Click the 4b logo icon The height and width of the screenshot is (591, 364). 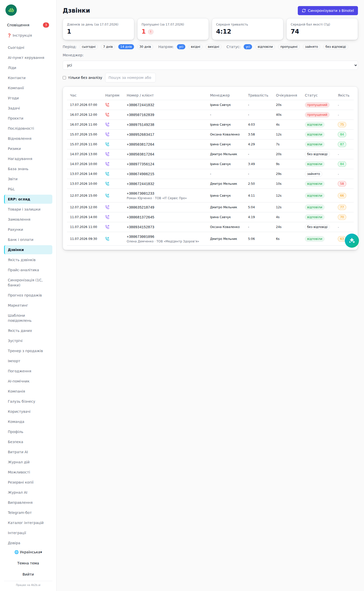pyautogui.click(x=11, y=10)
